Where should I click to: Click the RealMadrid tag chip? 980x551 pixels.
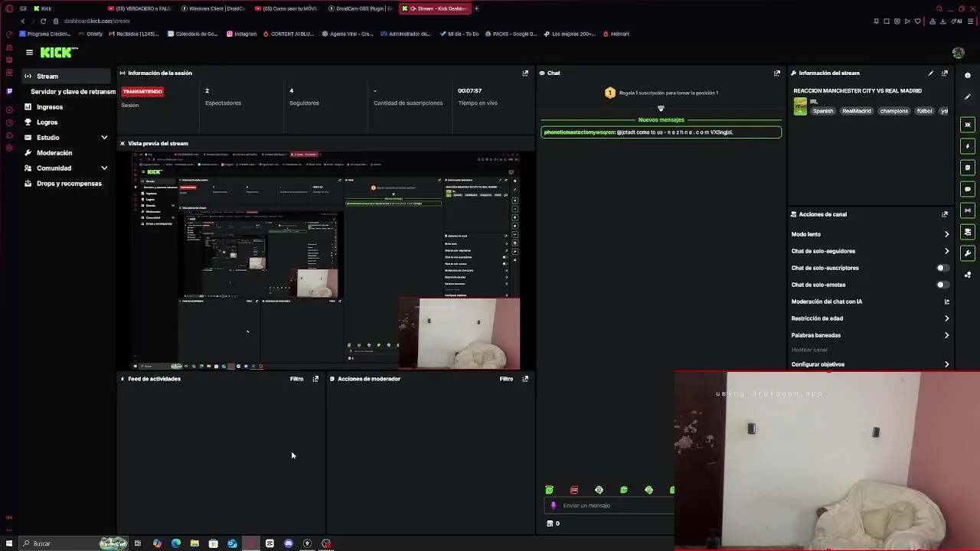pyautogui.click(x=856, y=111)
